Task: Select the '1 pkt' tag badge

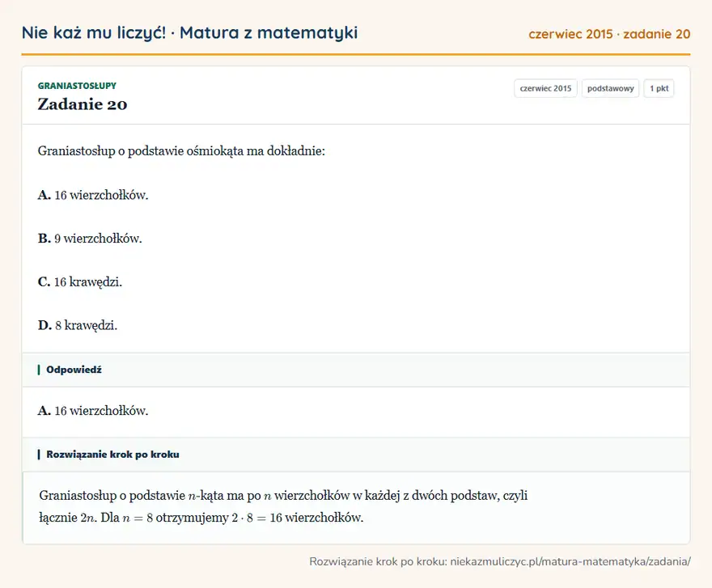Action: point(659,88)
